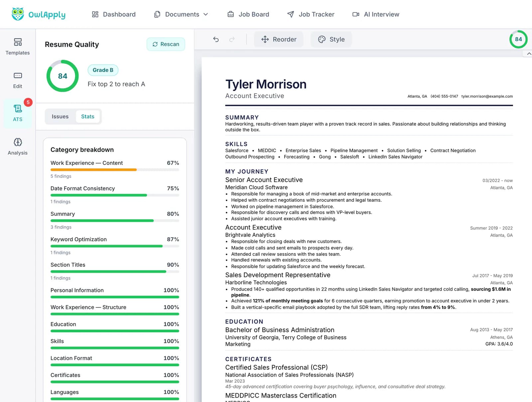Select the Stats tab
This screenshot has height=402, width=532.
pyautogui.click(x=87, y=117)
